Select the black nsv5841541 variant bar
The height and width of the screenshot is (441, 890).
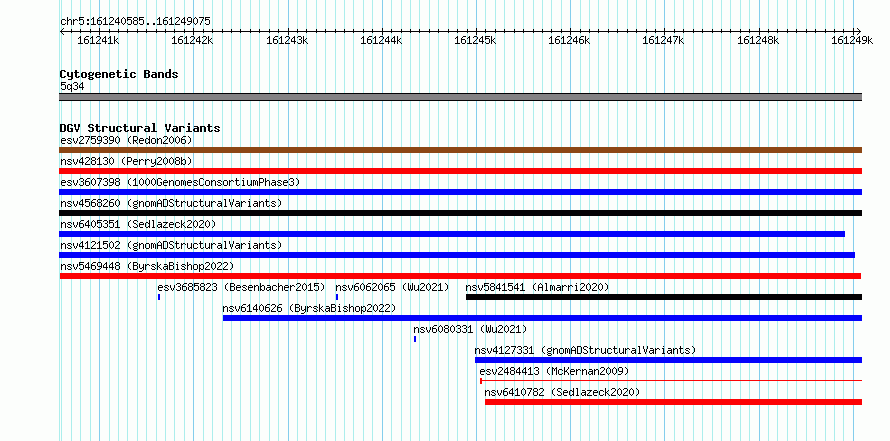click(x=664, y=297)
